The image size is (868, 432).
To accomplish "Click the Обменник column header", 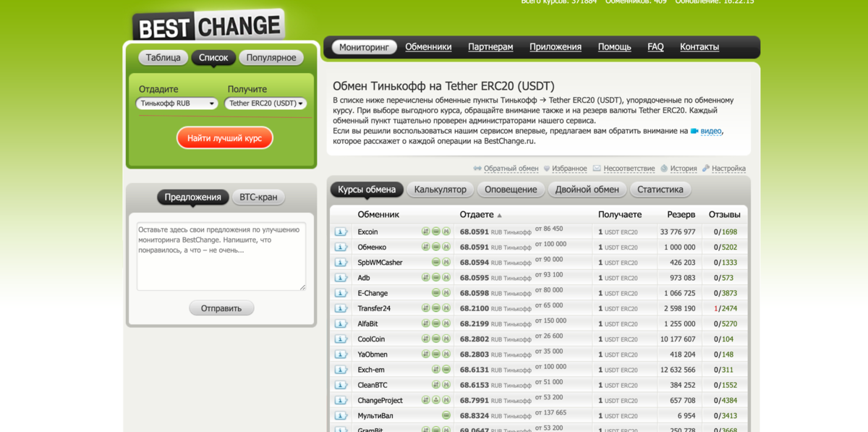I will [378, 215].
